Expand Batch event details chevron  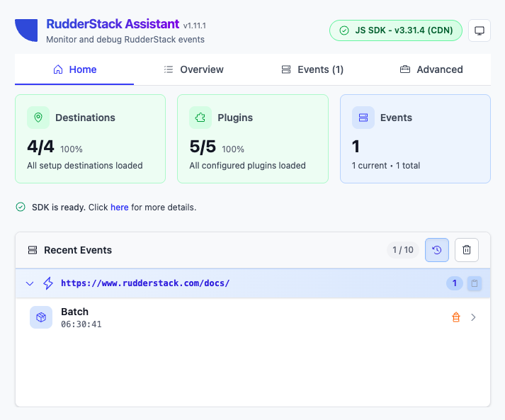(473, 317)
